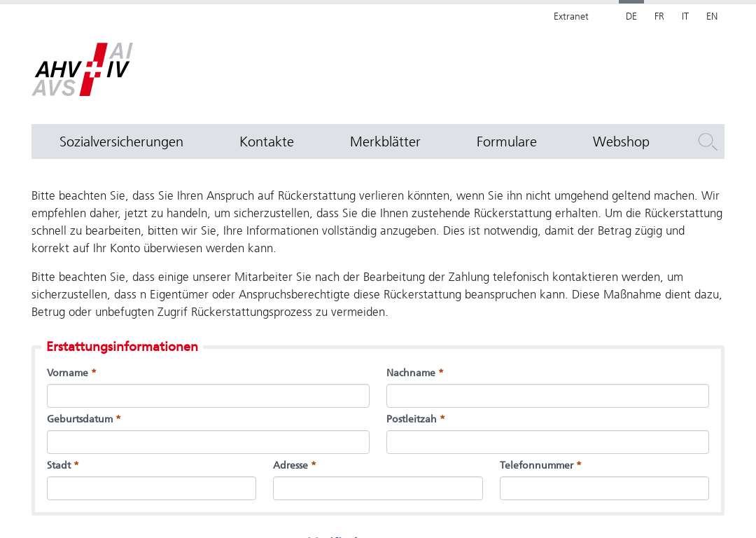Image resolution: width=756 pixels, height=538 pixels.
Task: Click the paragraph starting "Bitte beachten Sie, dass einige unserer Mitarbeiter"
Action: 377,294
